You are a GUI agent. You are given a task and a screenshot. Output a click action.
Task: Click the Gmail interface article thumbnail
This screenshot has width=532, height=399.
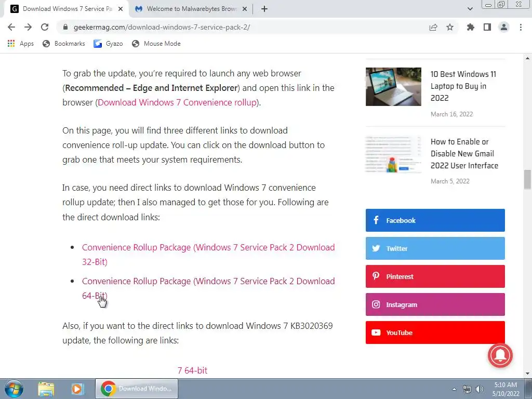coord(393,154)
